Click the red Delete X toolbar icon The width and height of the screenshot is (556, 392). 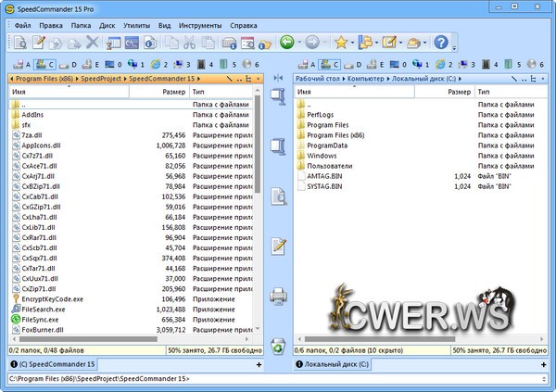tap(93, 43)
